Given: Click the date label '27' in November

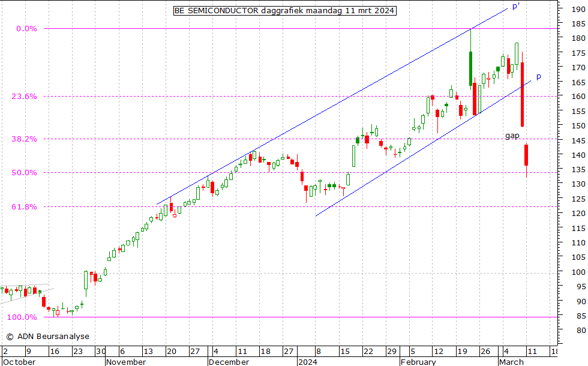Looking at the screenshot, I should [195, 352].
